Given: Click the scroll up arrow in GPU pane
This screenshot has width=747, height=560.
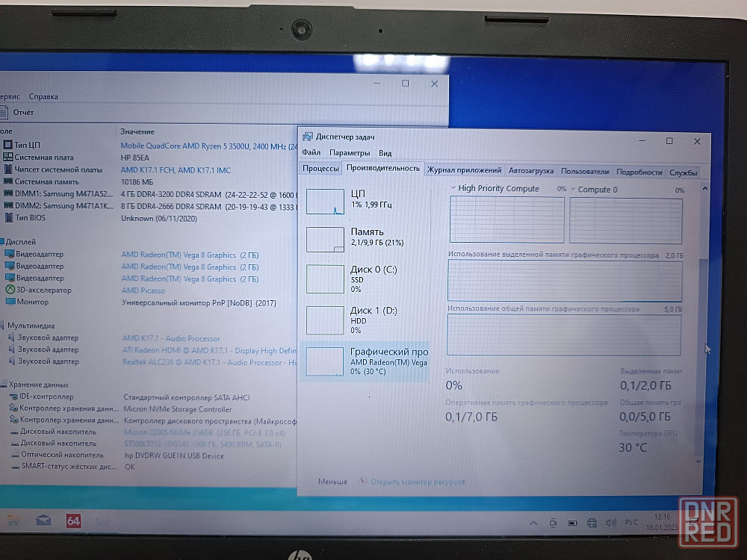Looking at the screenshot, I should (704, 189).
